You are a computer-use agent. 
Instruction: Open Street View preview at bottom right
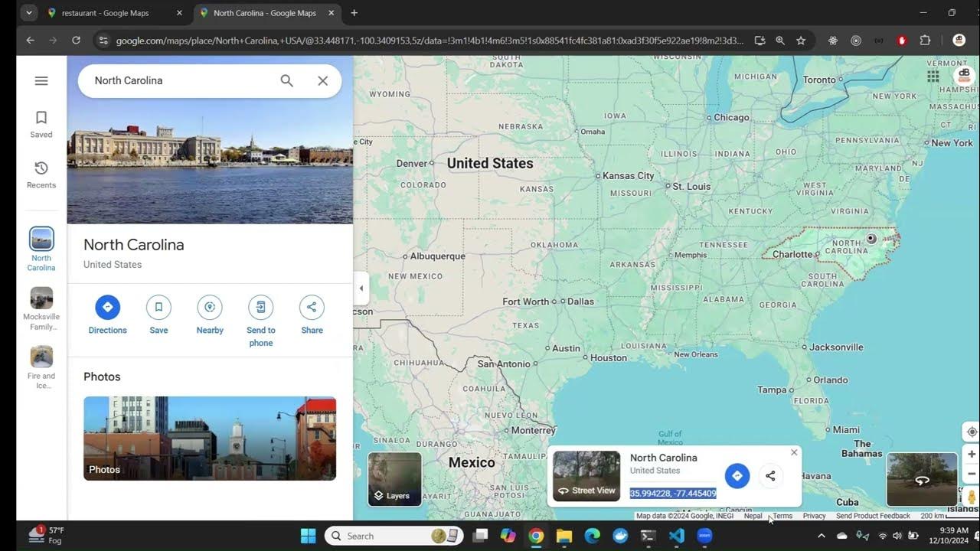pos(922,479)
